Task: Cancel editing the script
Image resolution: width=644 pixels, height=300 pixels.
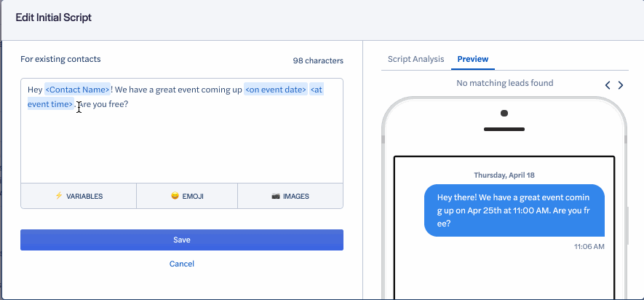Action: tap(181, 264)
